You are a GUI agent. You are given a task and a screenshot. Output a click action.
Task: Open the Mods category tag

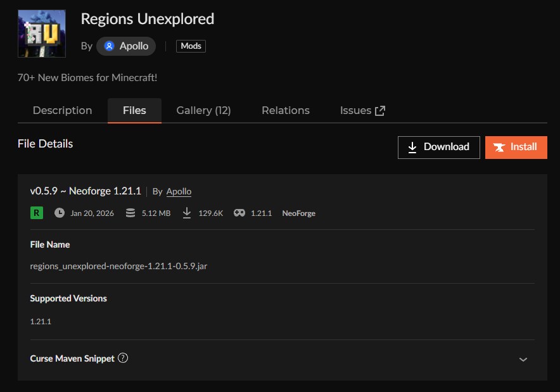(x=191, y=46)
